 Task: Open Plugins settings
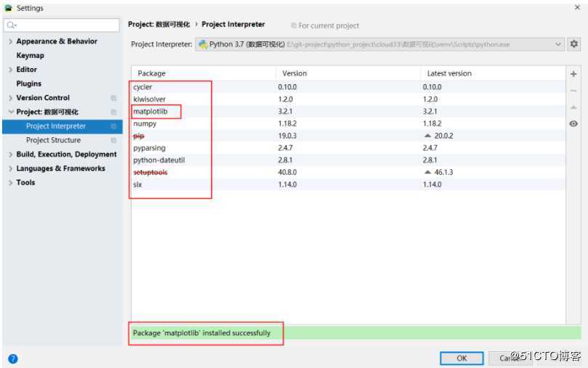coord(29,84)
